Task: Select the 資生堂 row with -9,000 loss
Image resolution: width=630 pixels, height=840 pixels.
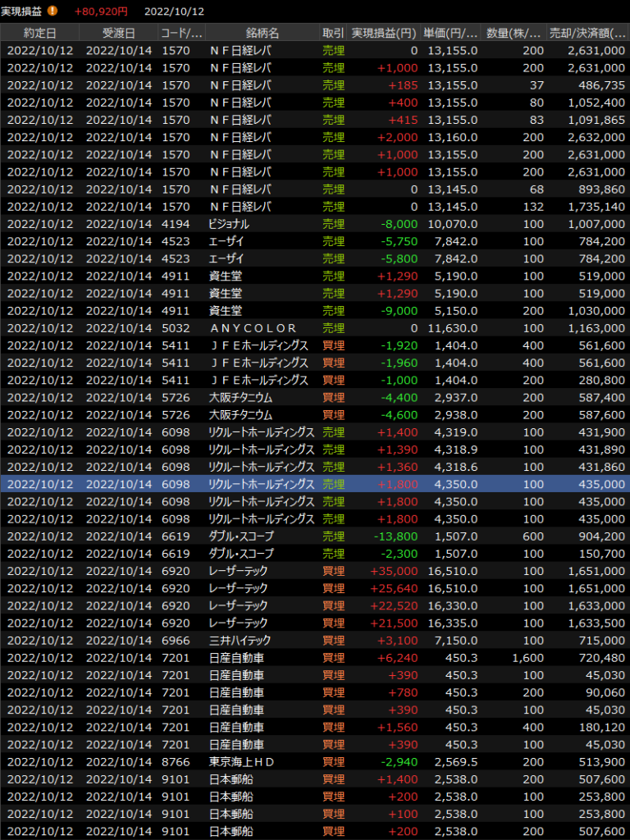Action: tap(315, 311)
